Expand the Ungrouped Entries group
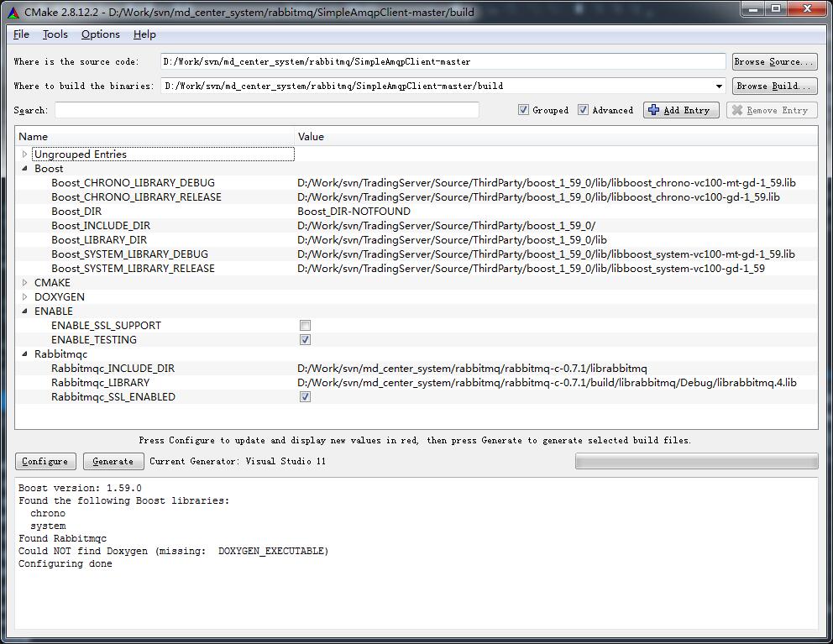833x644 pixels. [24, 154]
